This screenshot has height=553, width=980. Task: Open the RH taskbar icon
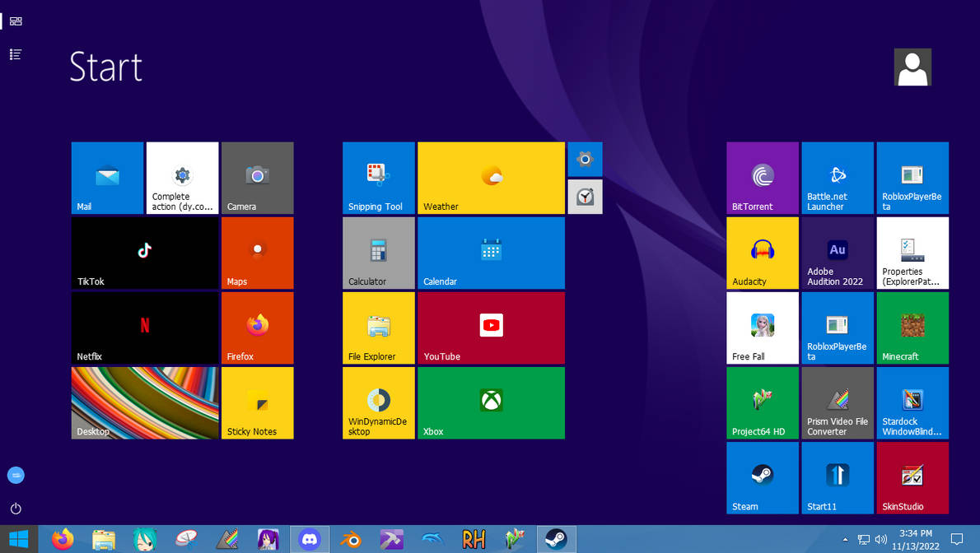point(474,539)
